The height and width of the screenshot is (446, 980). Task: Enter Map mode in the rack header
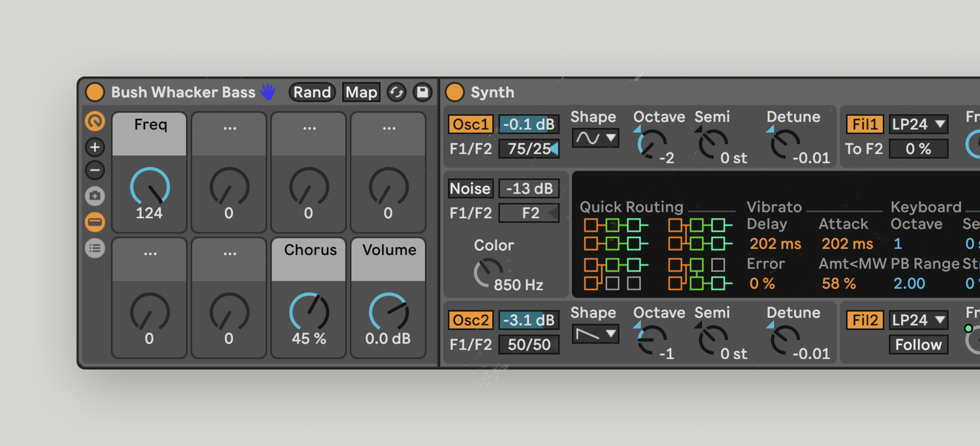pos(361,92)
